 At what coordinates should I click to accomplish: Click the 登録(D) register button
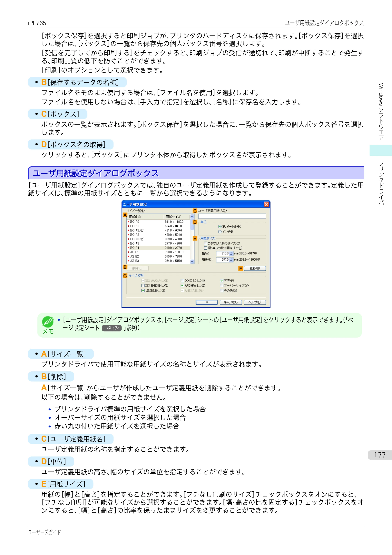255,268
